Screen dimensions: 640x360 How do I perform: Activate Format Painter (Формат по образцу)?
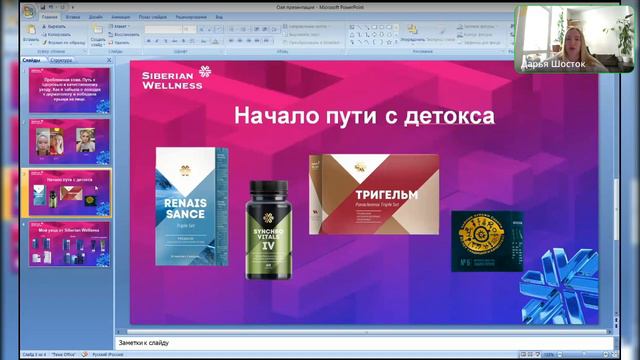pos(64,42)
